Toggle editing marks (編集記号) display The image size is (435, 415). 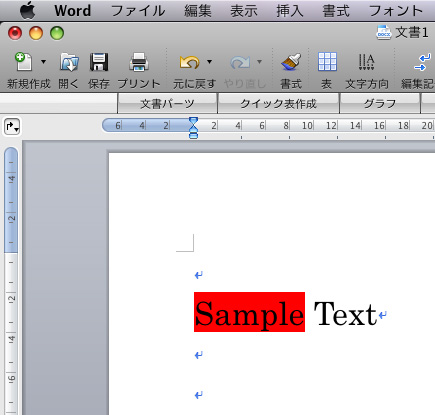[423, 62]
